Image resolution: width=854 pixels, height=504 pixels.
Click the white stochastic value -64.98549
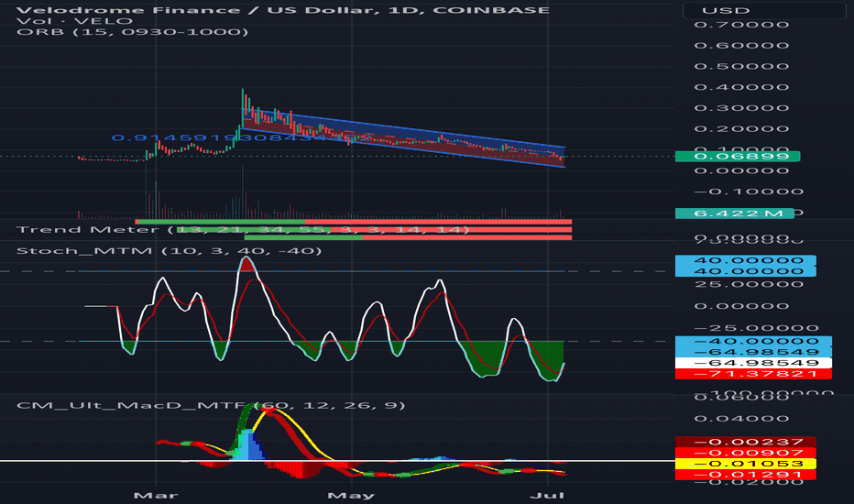753,363
